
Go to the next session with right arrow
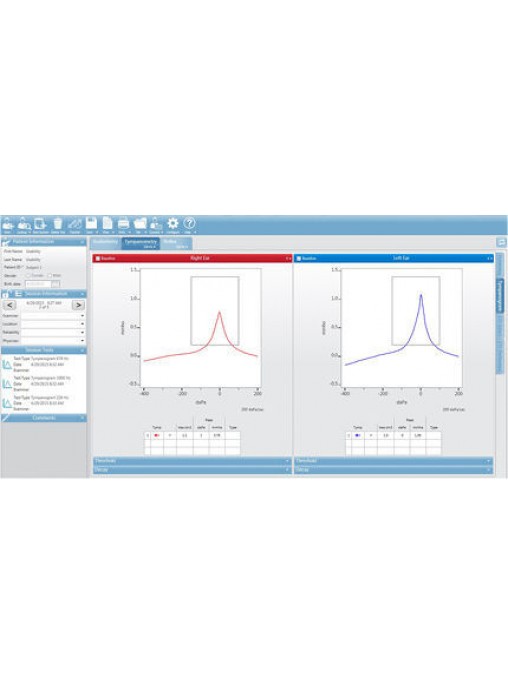click(x=78, y=305)
